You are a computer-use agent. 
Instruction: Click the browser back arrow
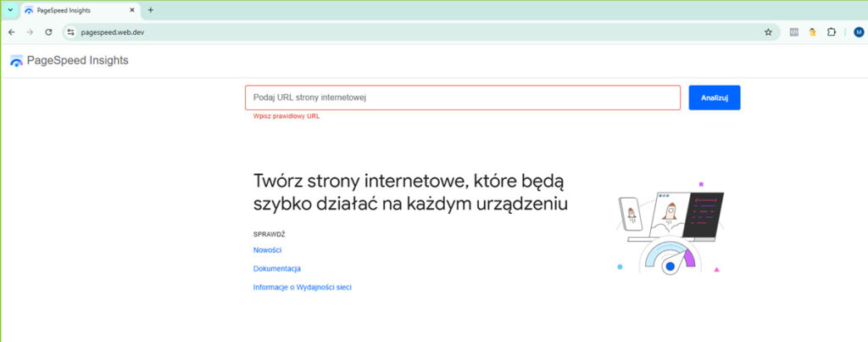[12, 32]
